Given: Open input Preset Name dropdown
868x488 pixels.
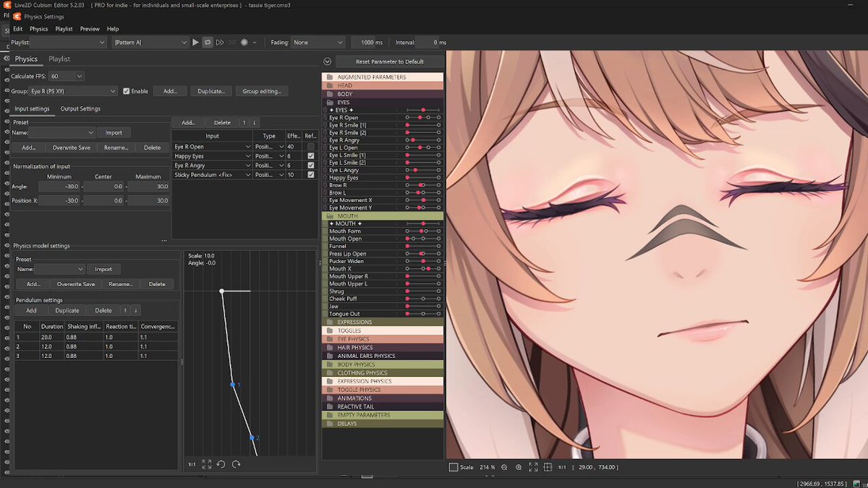Looking at the screenshot, I should [x=62, y=132].
